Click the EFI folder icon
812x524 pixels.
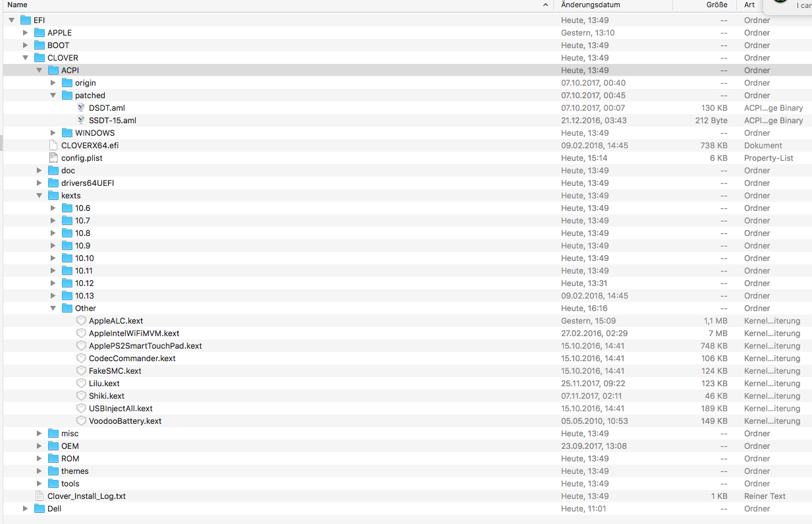point(26,20)
